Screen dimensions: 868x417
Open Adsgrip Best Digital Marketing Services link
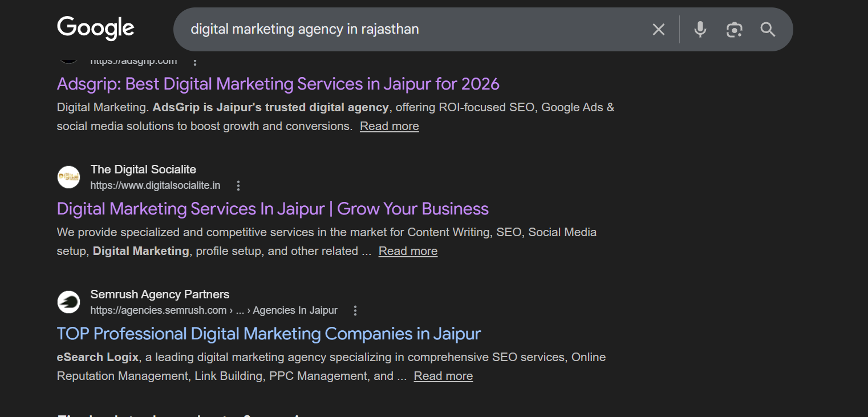278,84
